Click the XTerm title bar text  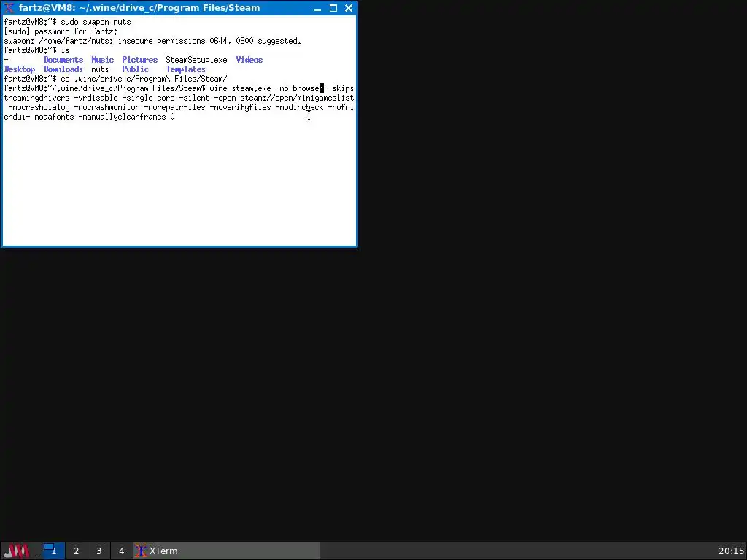pos(139,8)
